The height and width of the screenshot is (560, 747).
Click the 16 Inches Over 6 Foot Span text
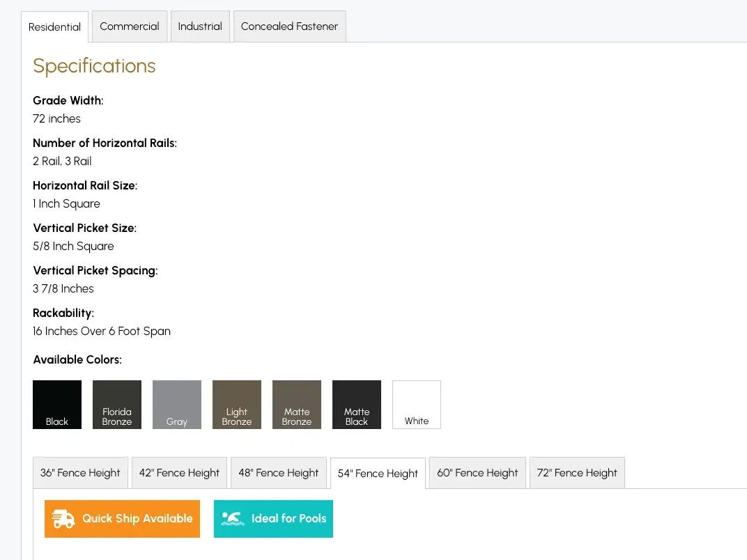(102, 331)
